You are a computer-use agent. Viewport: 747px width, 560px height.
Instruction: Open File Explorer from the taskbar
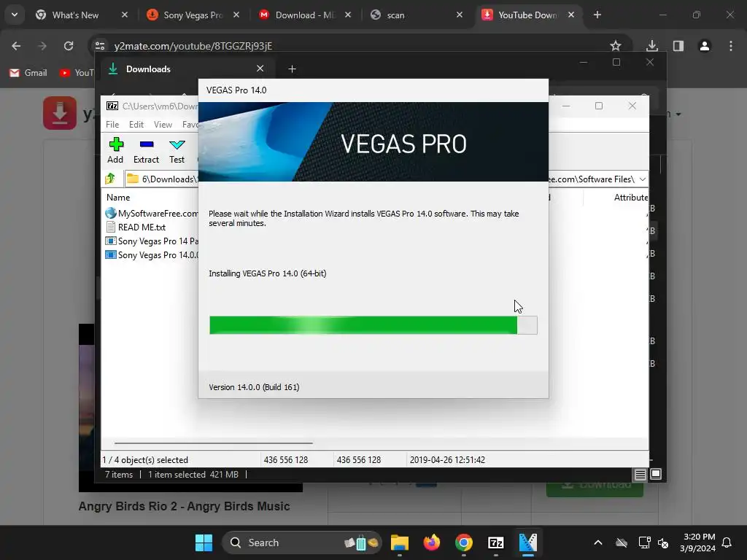[x=400, y=542]
